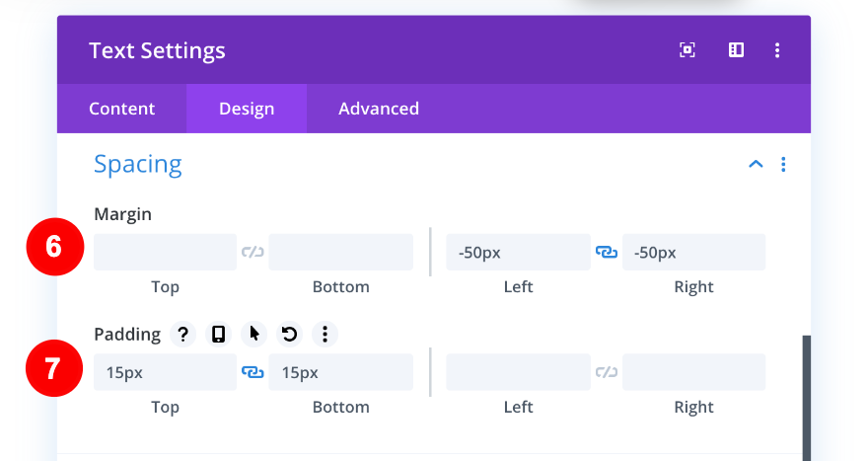Open the Padding three-dot options menu
Screen dimensions: 868x461
[325, 334]
